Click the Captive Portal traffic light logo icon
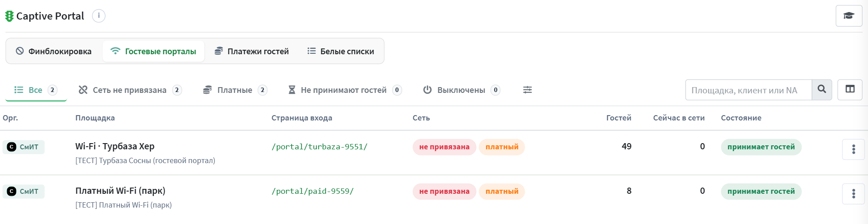Viewport: 868px width, 224px height. pos(9,16)
